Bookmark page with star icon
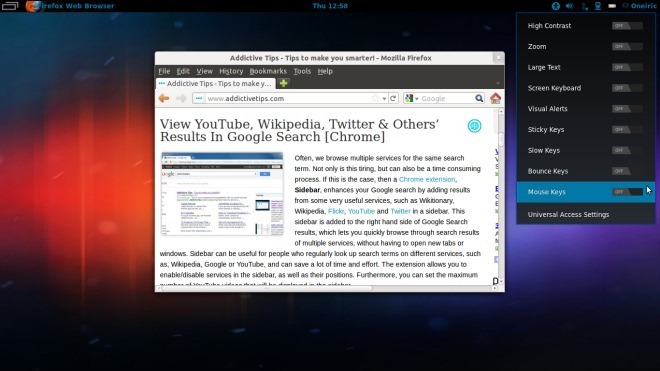This screenshot has width=660, height=371. click(x=375, y=98)
